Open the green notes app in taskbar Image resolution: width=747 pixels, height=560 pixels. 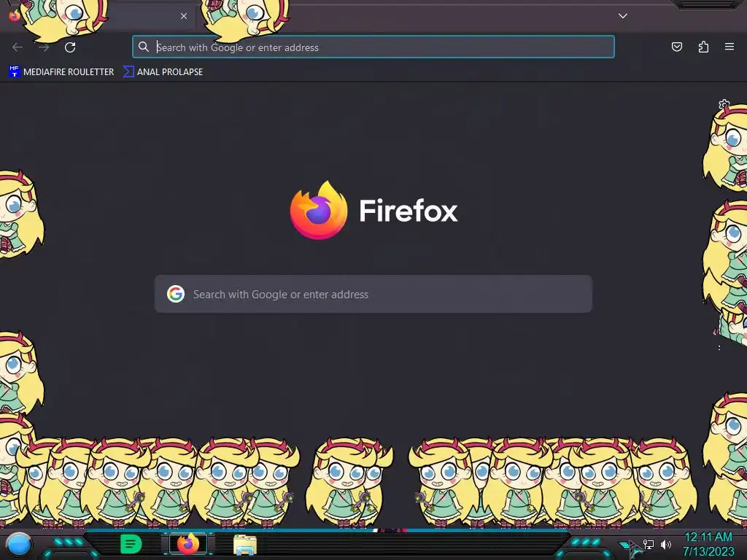click(131, 544)
